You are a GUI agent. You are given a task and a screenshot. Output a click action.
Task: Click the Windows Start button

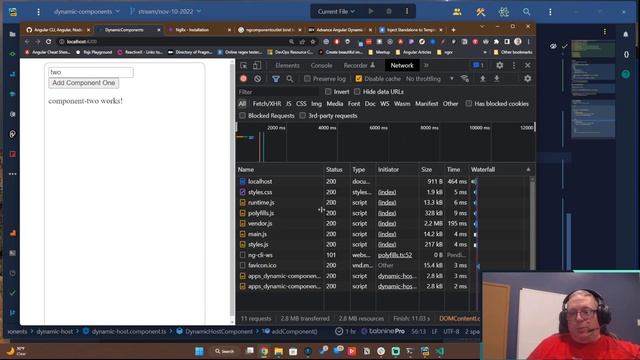click(x=200, y=351)
